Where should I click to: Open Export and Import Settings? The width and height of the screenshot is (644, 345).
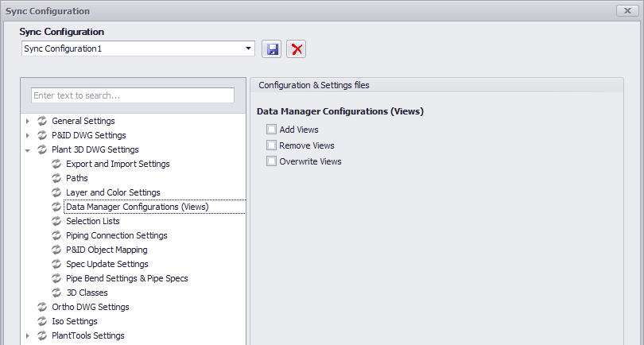pyautogui.click(x=118, y=164)
